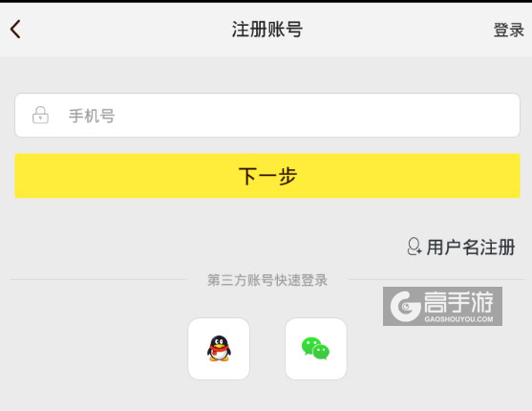Tap the white tile around WeChat logo

tap(316, 349)
